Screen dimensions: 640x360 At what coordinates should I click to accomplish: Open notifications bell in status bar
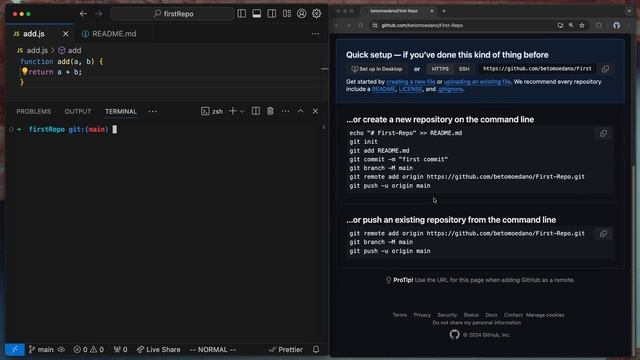[x=316, y=349]
